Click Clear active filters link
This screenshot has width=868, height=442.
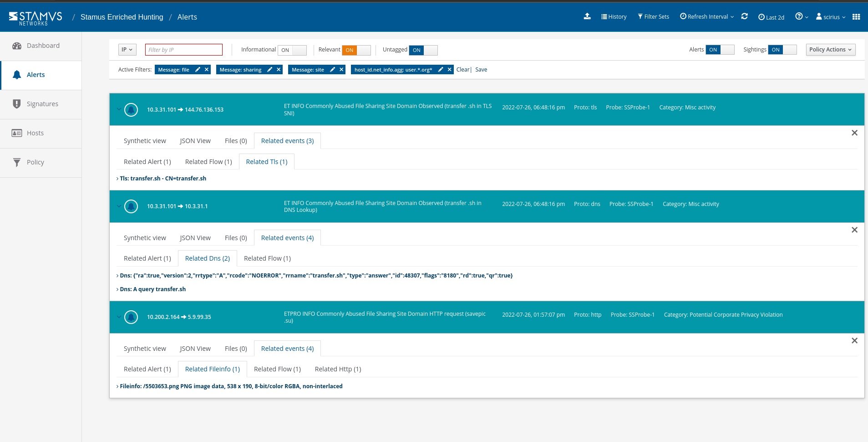(463, 70)
